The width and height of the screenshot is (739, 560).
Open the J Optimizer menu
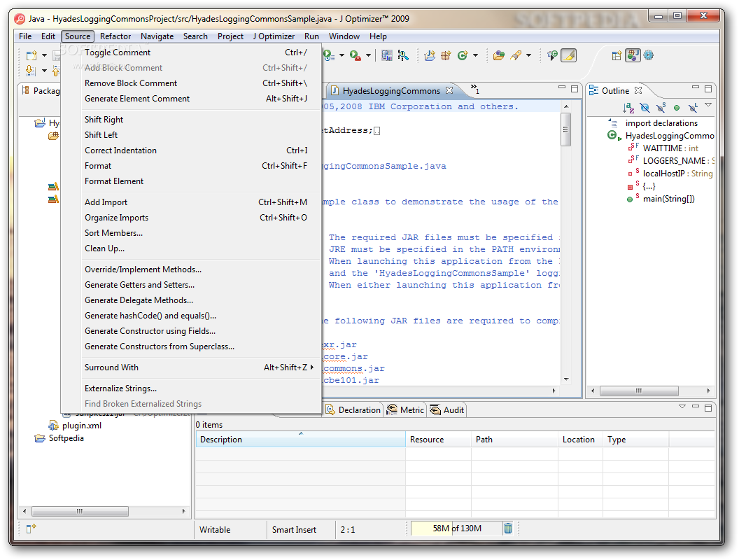tap(274, 36)
